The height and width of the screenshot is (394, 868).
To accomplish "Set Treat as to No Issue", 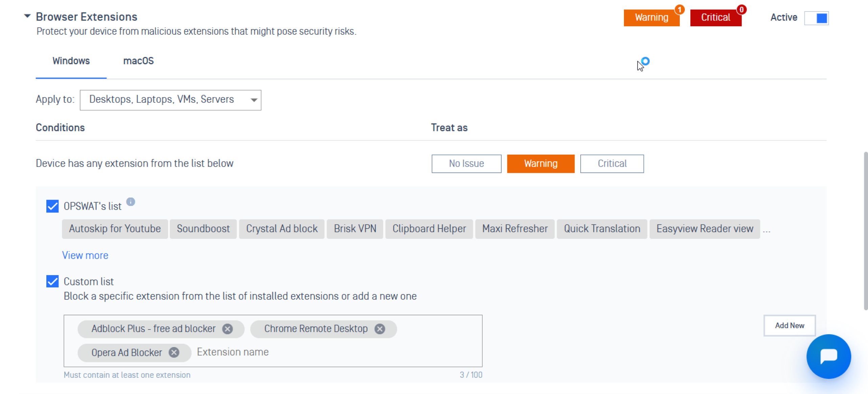I will click(466, 164).
